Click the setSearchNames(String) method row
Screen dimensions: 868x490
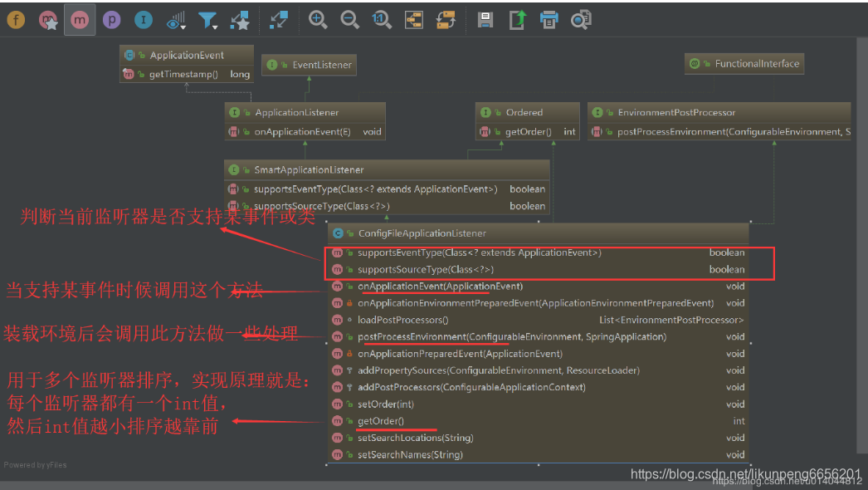tap(538, 454)
